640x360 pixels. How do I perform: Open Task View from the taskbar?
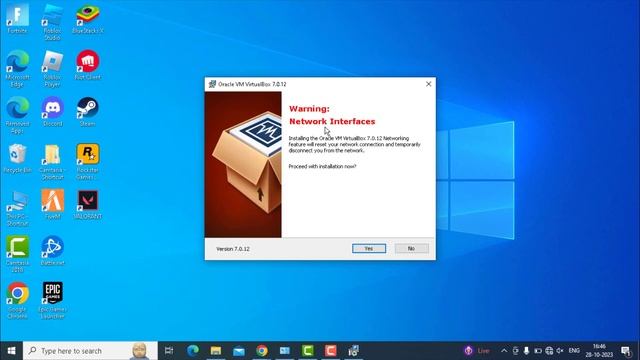pyautogui.click(x=169, y=351)
